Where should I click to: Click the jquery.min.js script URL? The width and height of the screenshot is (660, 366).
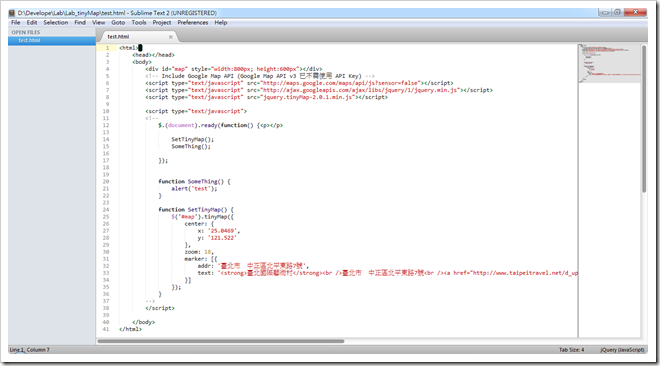coord(360,90)
